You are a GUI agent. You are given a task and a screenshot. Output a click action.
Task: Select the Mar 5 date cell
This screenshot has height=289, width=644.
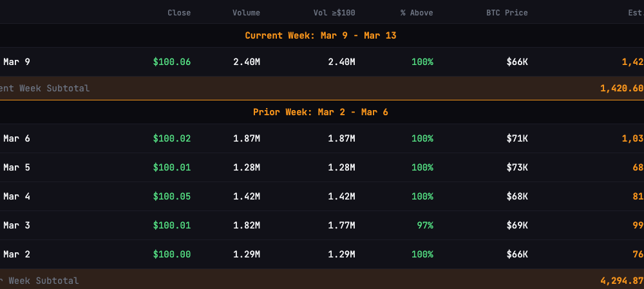(x=17, y=167)
